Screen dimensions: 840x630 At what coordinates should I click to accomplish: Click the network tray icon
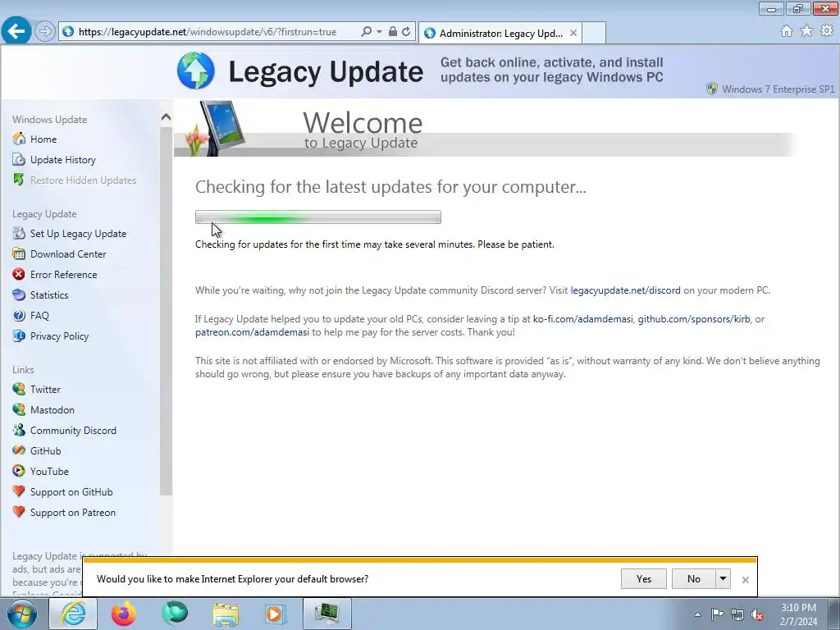tap(737, 614)
